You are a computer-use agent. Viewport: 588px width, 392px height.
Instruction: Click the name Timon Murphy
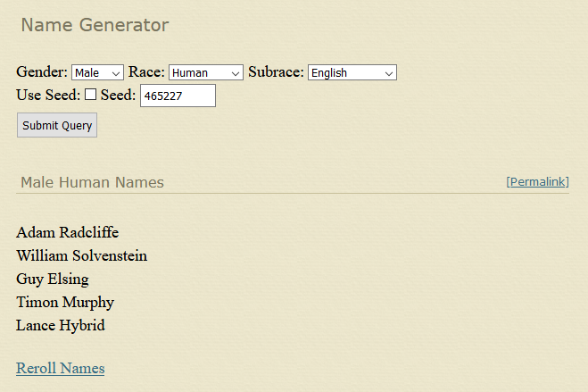tap(65, 303)
